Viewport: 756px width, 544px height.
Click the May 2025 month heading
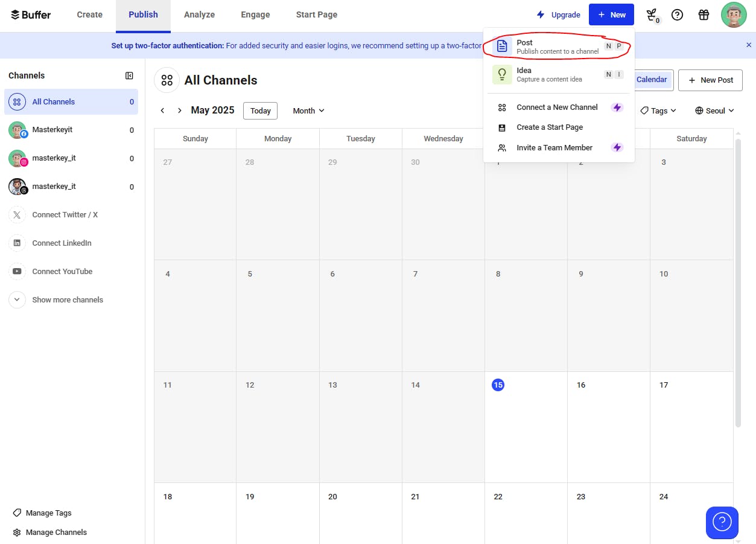tap(212, 110)
